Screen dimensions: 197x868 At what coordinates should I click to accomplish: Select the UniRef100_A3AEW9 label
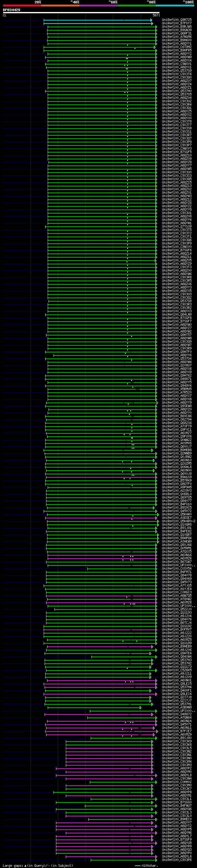[176, 542]
